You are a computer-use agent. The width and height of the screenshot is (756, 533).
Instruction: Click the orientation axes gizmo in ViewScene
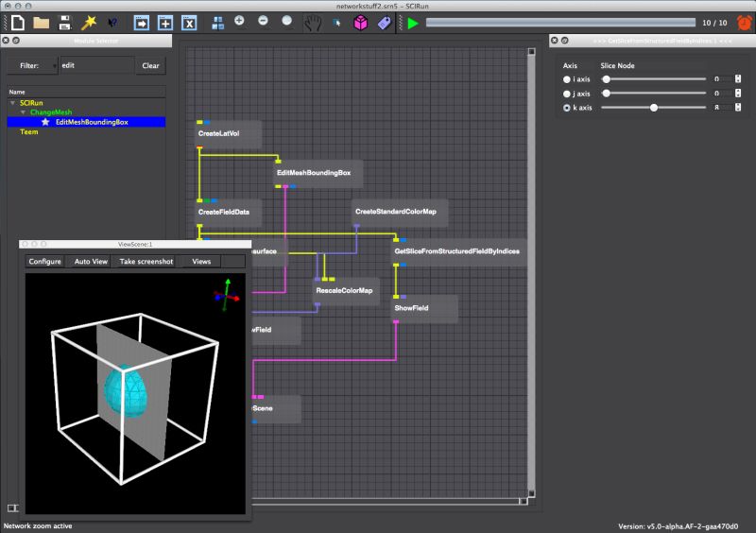coord(226,295)
